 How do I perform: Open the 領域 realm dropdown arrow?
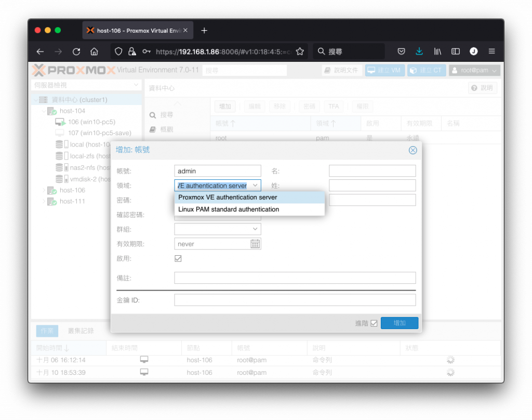(255, 186)
